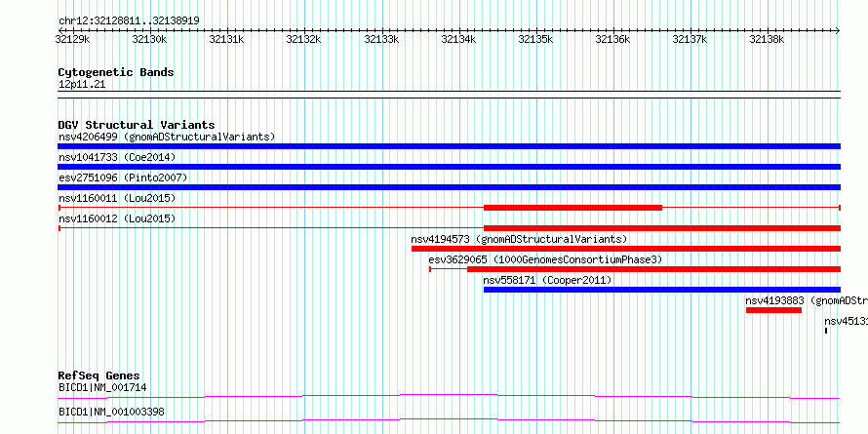The width and height of the screenshot is (868, 434).
Task: Click the 32131k ruler tick label
Action: click(x=227, y=39)
